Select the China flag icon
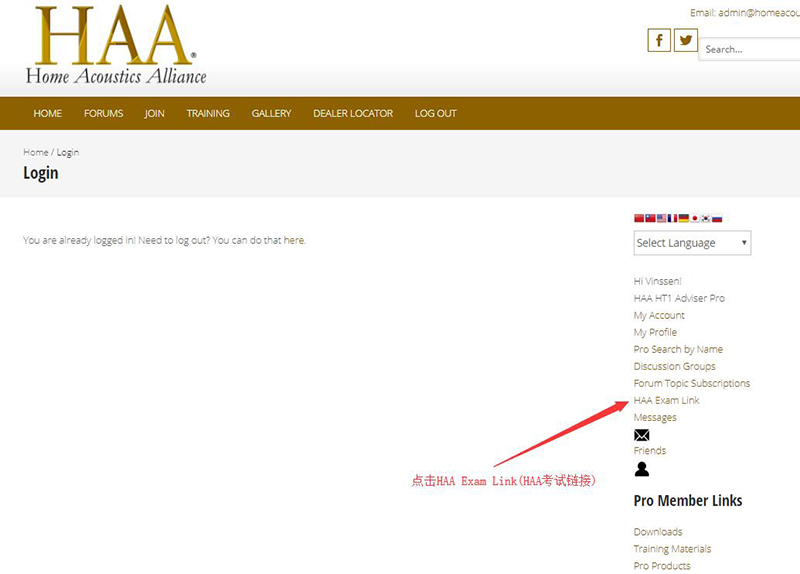Image resolution: width=800 pixels, height=574 pixels. click(x=639, y=218)
